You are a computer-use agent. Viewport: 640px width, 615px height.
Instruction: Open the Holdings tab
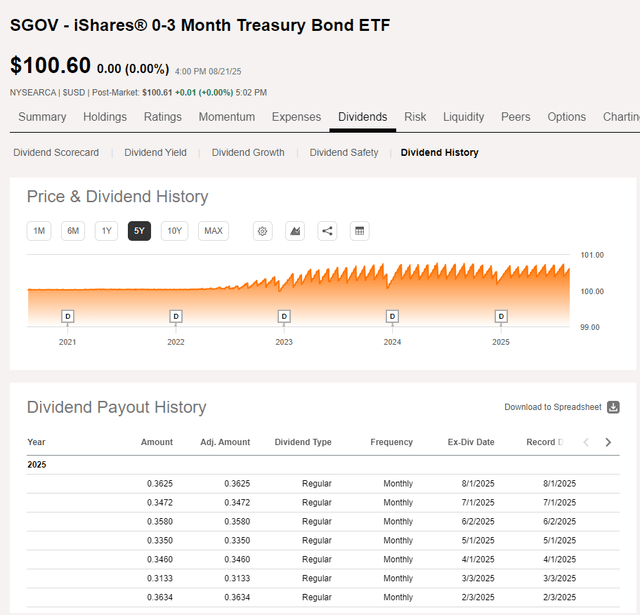point(105,117)
